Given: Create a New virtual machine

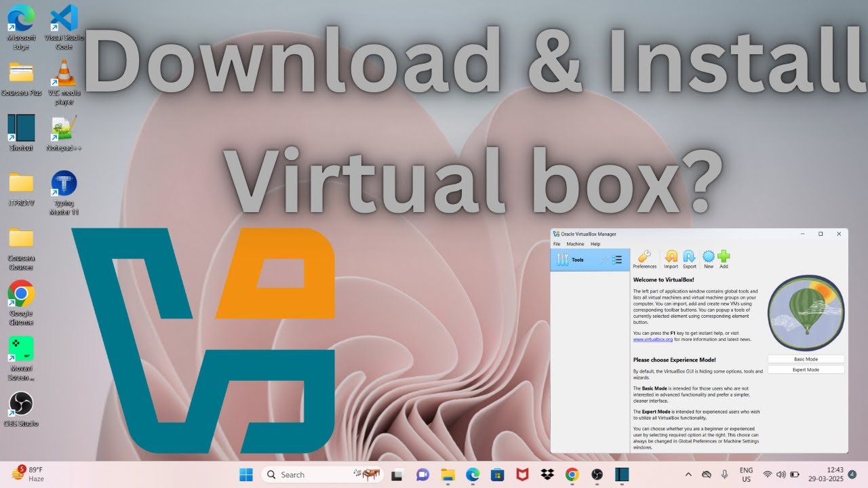Looking at the screenshot, I should click(x=709, y=259).
